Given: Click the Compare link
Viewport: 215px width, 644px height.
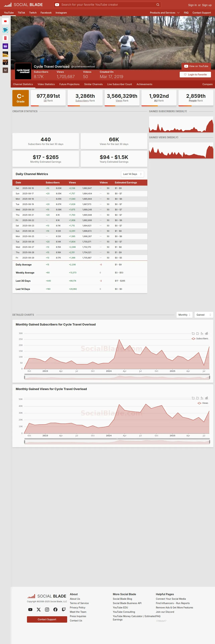Looking at the screenshot, I should pyautogui.click(x=207, y=84).
